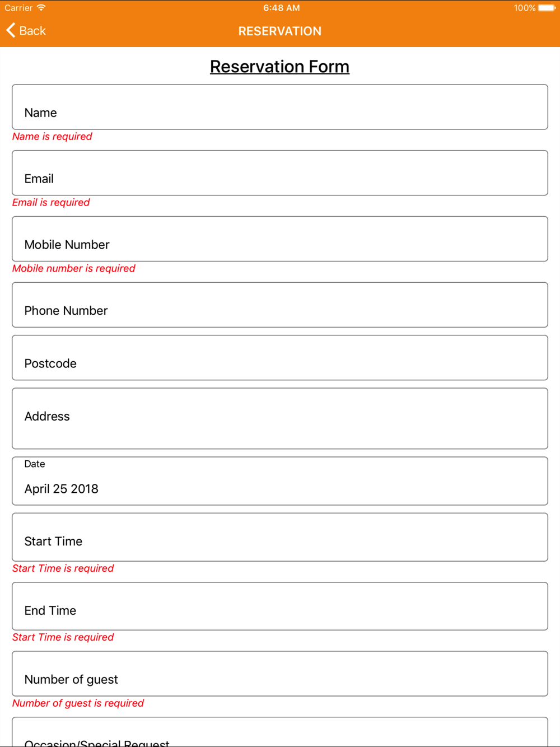Screen dimensions: 560x747
Task: Tap the Back chevron icon
Action: click(11, 30)
